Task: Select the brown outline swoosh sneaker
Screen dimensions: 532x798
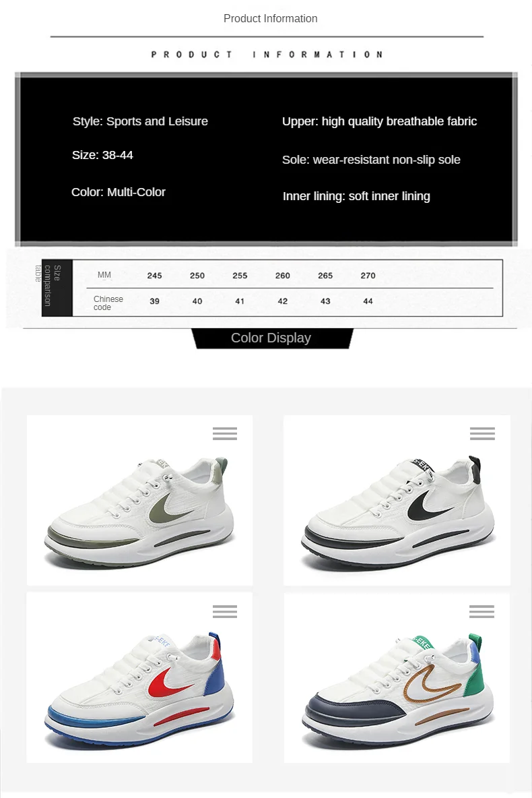Action: [x=398, y=691]
